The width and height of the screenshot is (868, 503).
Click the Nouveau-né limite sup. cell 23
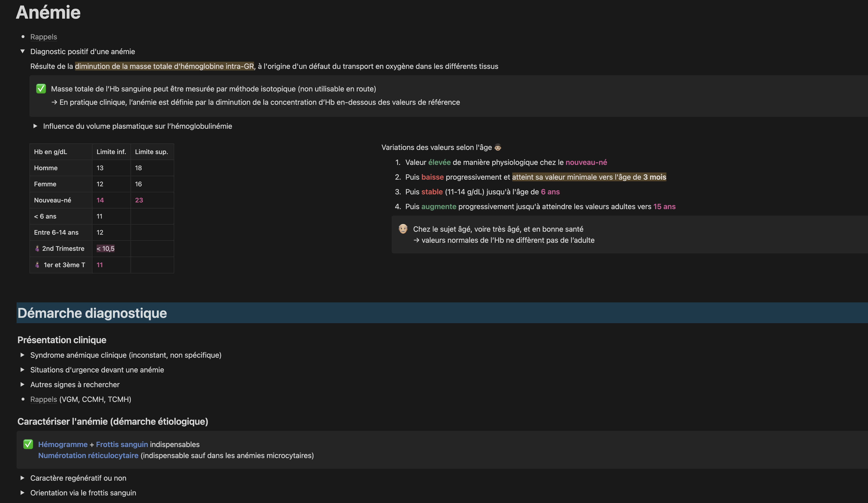coord(139,200)
